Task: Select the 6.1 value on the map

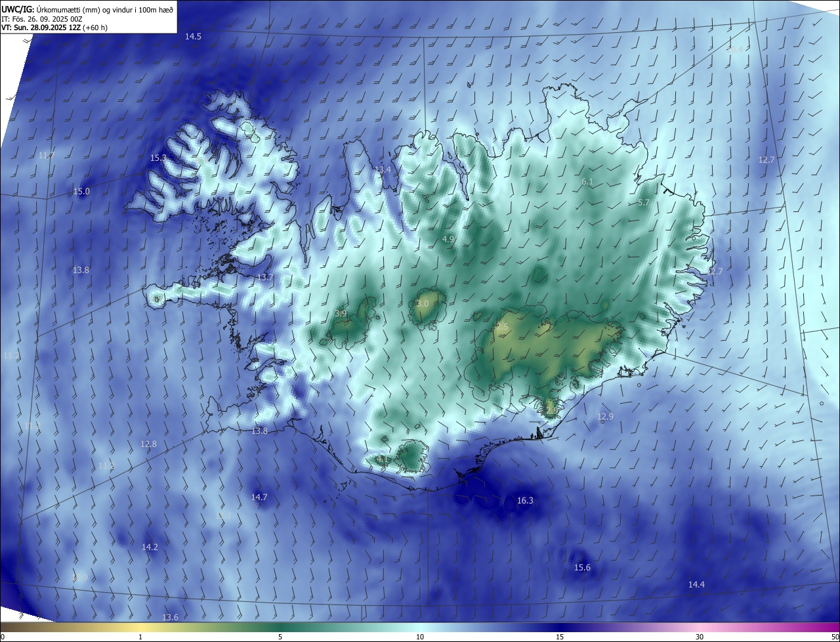Action: (587, 182)
